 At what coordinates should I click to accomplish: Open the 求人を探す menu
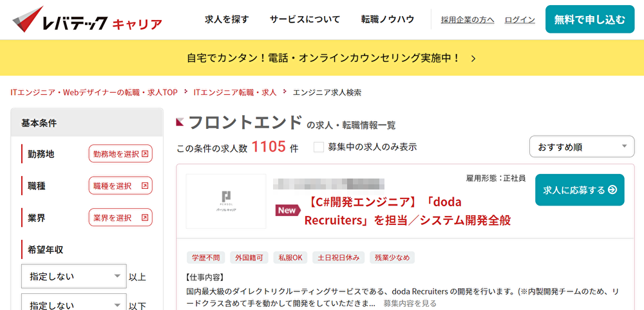point(227,19)
